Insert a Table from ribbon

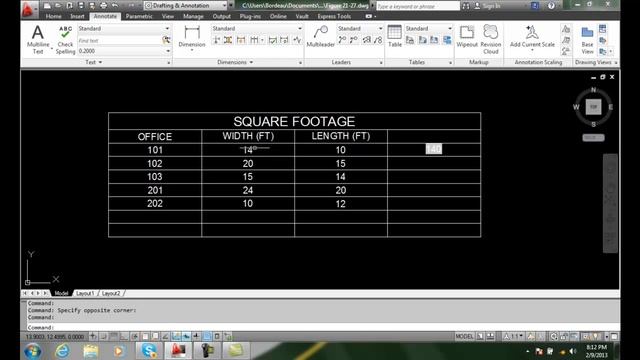[x=395, y=36]
